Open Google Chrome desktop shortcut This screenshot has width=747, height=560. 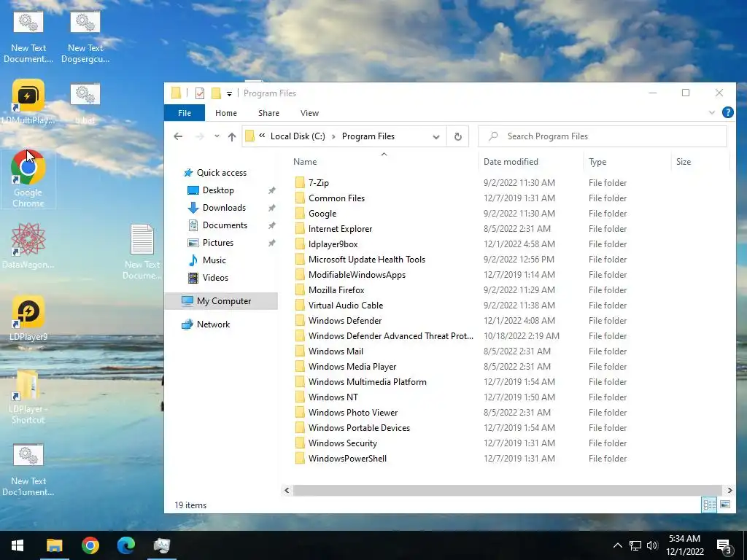(x=28, y=179)
